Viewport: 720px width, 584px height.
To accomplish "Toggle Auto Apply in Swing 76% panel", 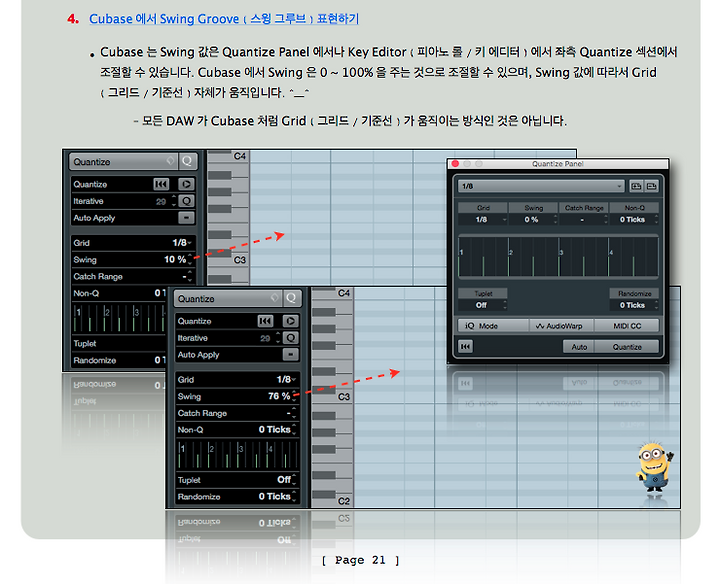I will click(290, 354).
